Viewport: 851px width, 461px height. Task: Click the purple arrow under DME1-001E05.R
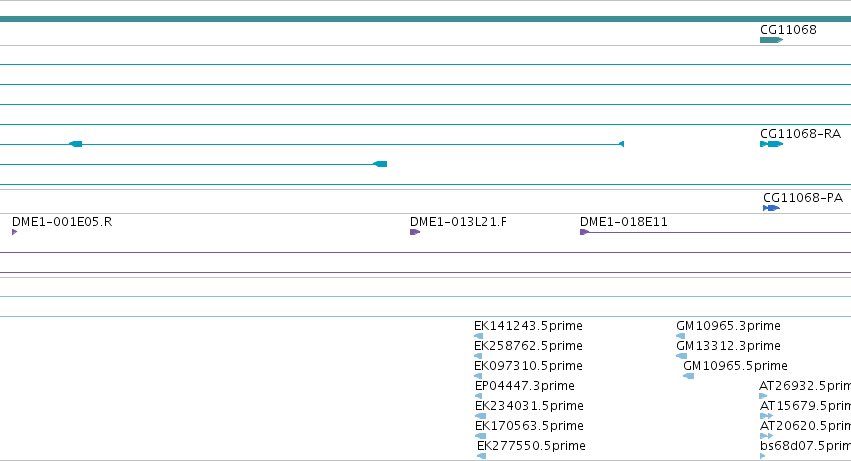click(x=15, y=232)
